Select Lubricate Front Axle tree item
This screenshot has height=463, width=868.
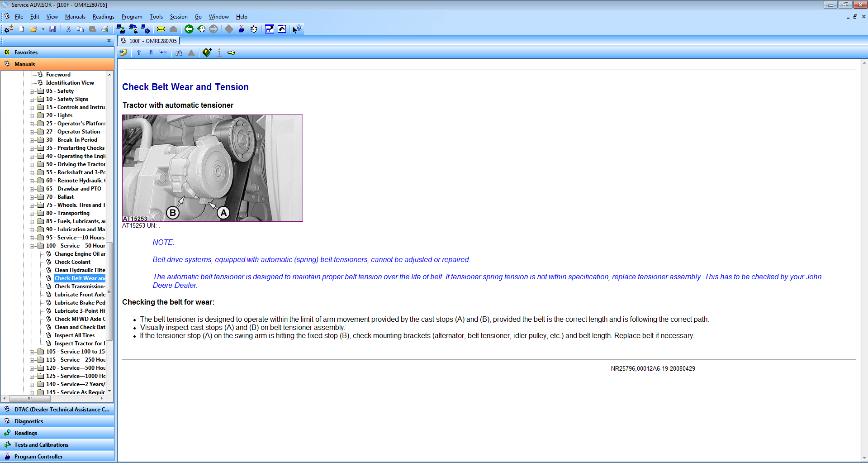coord(80,295)
